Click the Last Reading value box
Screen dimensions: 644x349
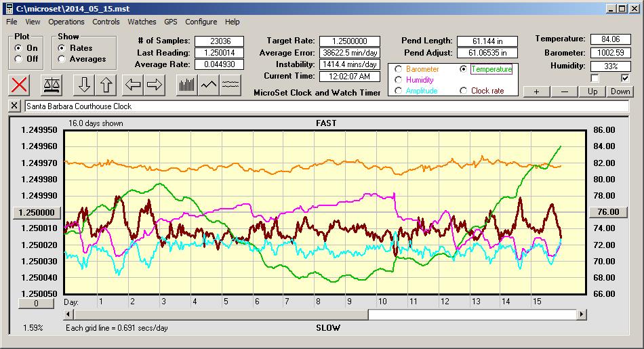220,53
